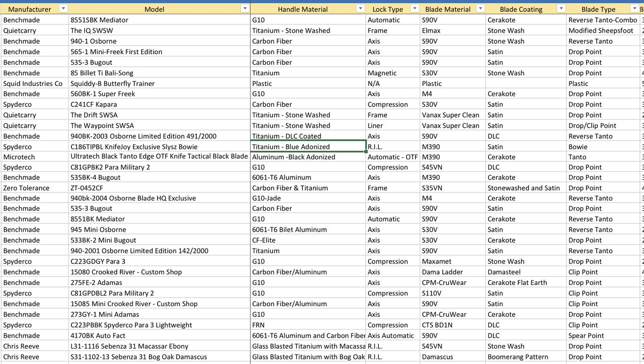Select cell '273GY-1 Mini Adamas'

pos(159,314)
